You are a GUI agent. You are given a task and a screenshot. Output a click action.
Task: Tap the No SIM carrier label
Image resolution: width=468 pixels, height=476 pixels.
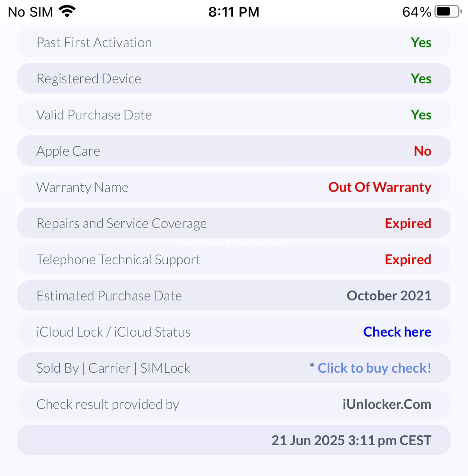tap(30, 12)
